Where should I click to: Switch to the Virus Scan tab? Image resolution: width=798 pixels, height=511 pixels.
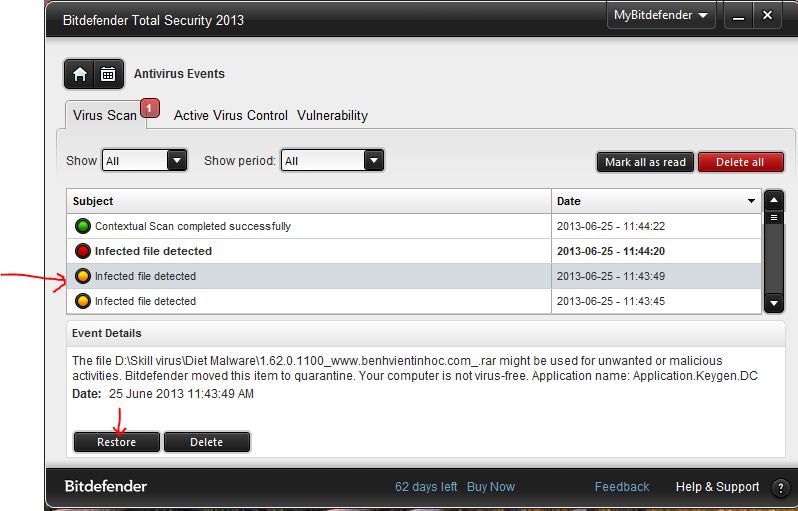coord(105,116)
